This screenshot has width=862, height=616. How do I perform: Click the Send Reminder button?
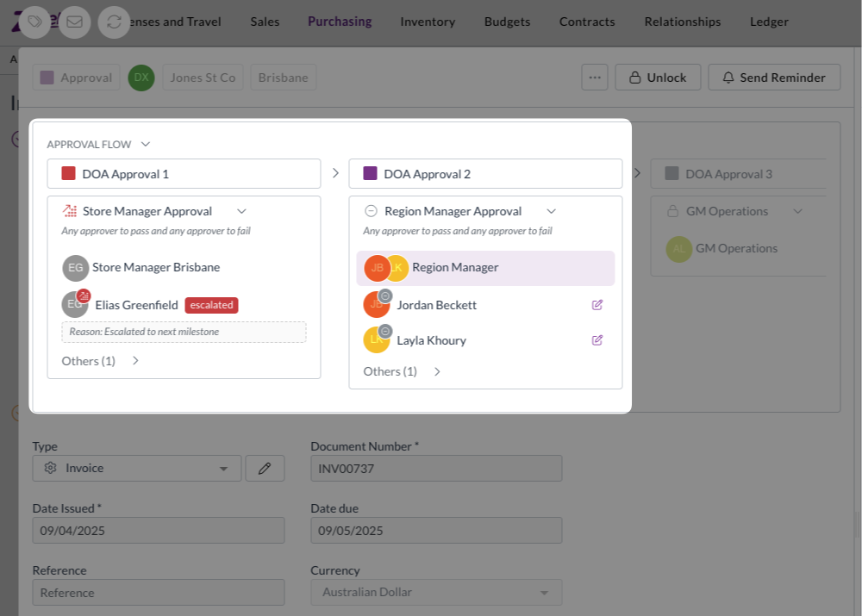coord(774,78)
